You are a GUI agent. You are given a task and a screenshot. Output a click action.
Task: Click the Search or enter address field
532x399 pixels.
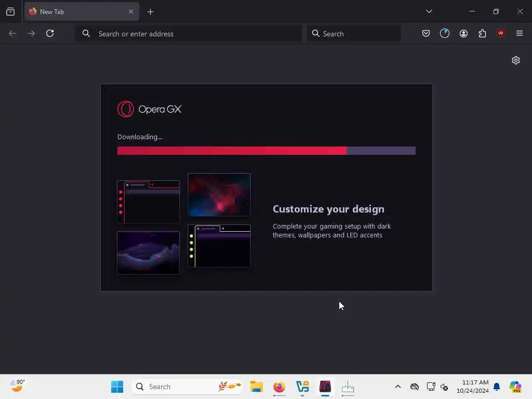click(189, 34)
